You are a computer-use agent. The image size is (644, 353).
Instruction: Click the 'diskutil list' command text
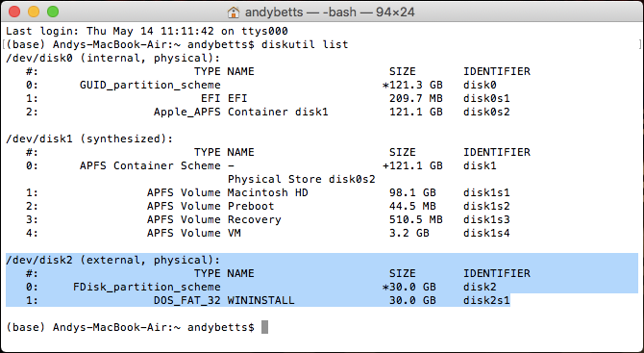pos(305,44)
